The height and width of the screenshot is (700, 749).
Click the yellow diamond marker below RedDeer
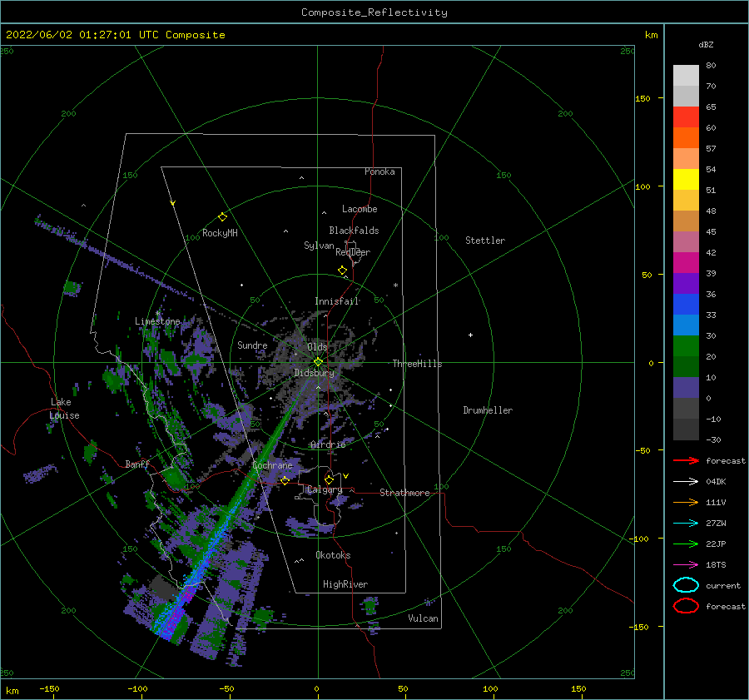[x=342, y=270]
